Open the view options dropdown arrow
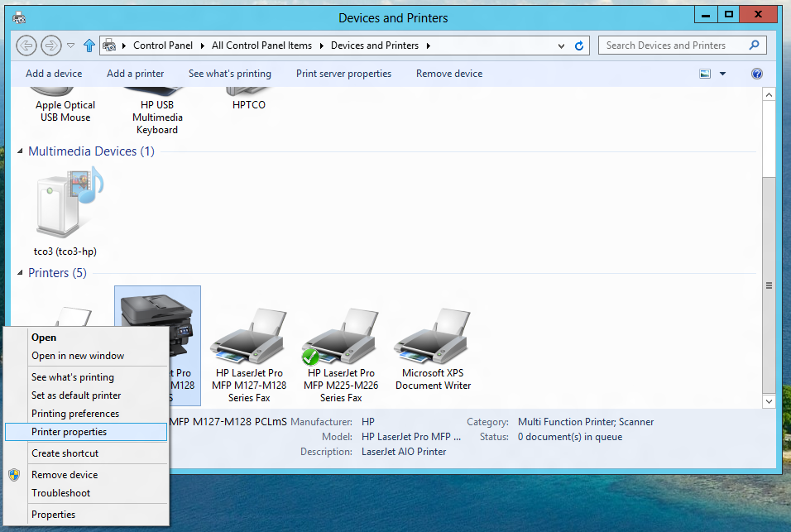791x532 pixels. pyautogui.click(x=722, y=74)
